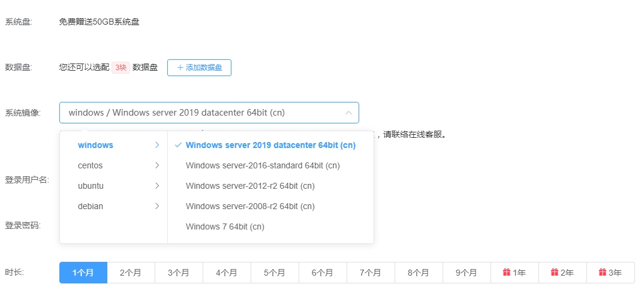Click the 系统镜像 selection field

pos(209,113)
